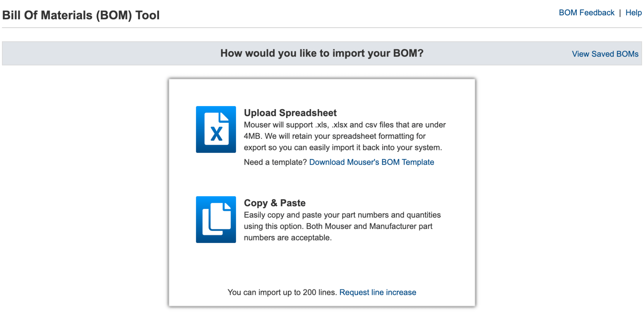Click Request line increase link

[x=378, y=292]
